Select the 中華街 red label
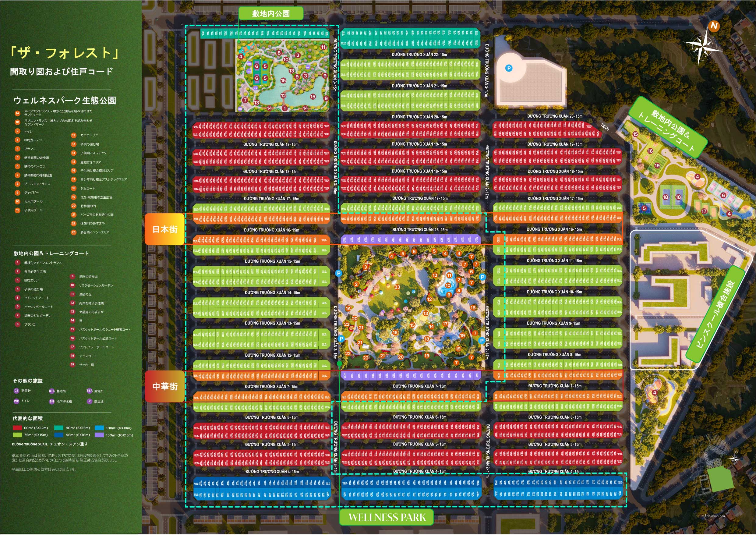 (165, 386)
